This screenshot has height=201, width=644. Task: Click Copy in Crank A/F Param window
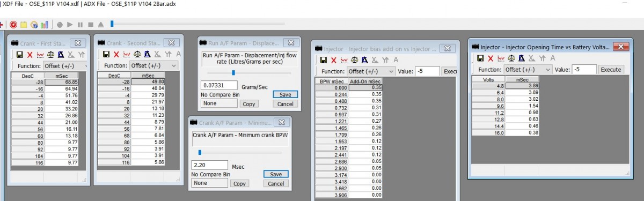239,183
